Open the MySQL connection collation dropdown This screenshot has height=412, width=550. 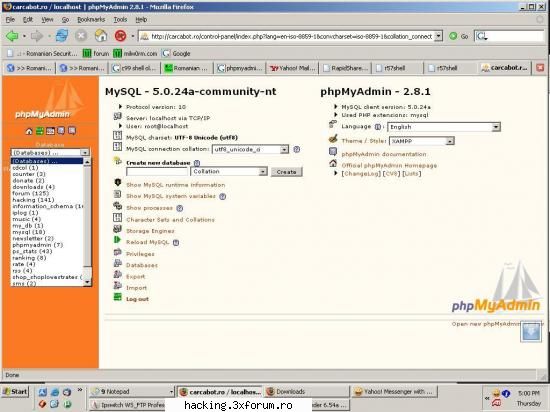point(250,149)
